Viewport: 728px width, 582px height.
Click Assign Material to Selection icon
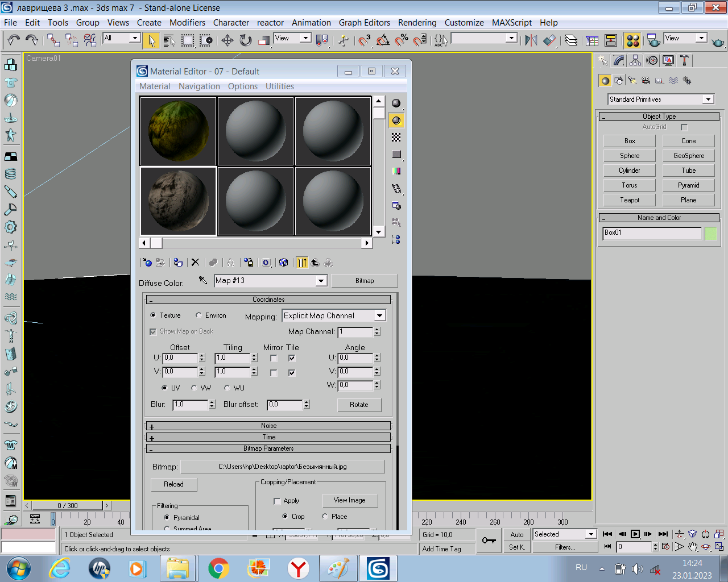178,263
